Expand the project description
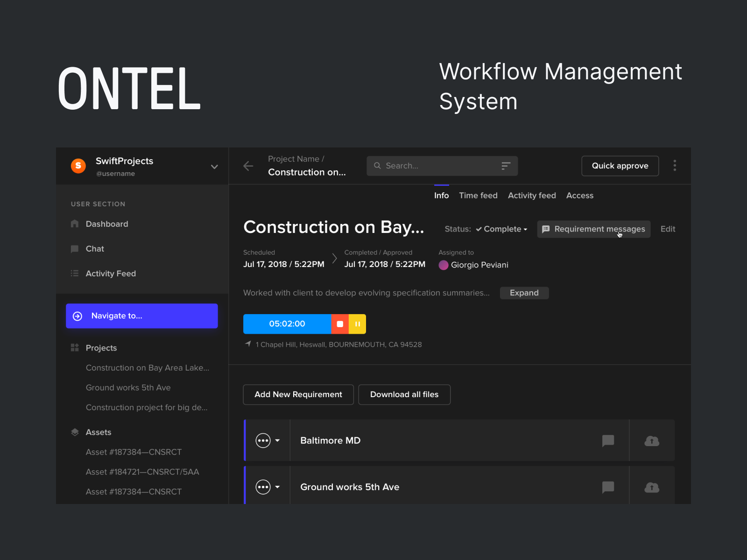 coord(524,293)
